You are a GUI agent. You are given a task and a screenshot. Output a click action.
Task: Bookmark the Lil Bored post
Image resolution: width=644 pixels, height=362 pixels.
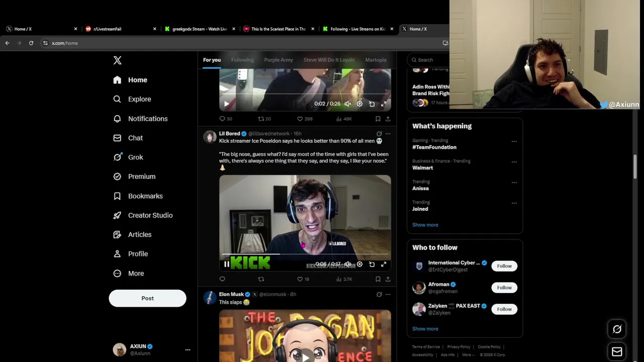(x=378, y=279)
